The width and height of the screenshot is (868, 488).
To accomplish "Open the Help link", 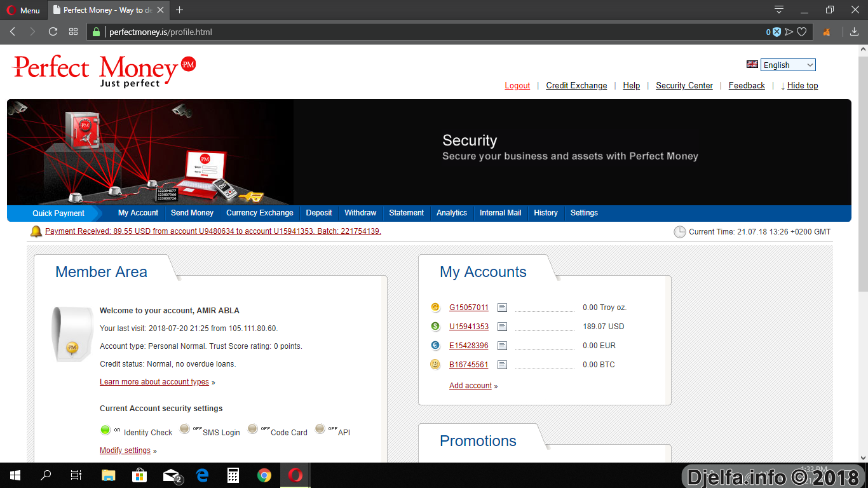I will point(632,86).
